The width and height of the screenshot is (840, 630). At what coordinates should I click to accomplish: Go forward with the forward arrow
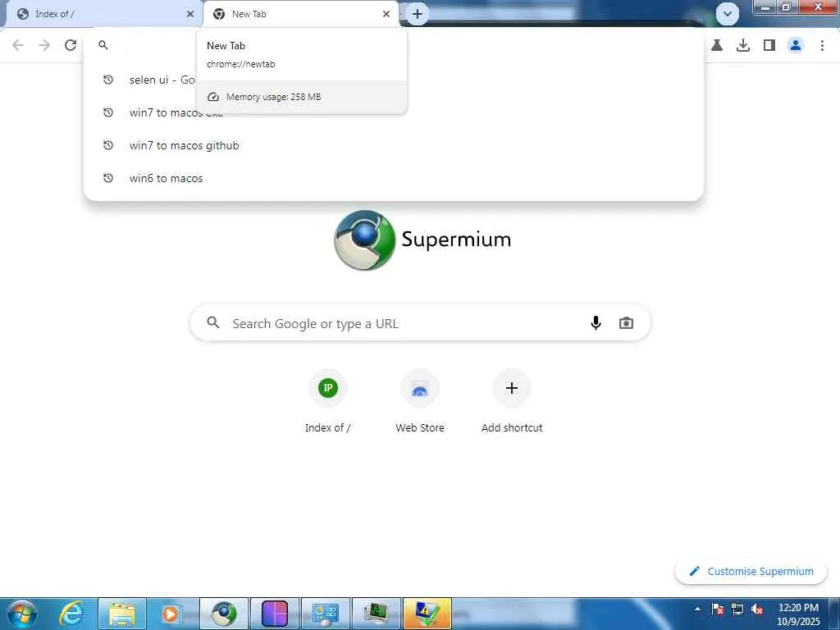[x=44, y=45]
